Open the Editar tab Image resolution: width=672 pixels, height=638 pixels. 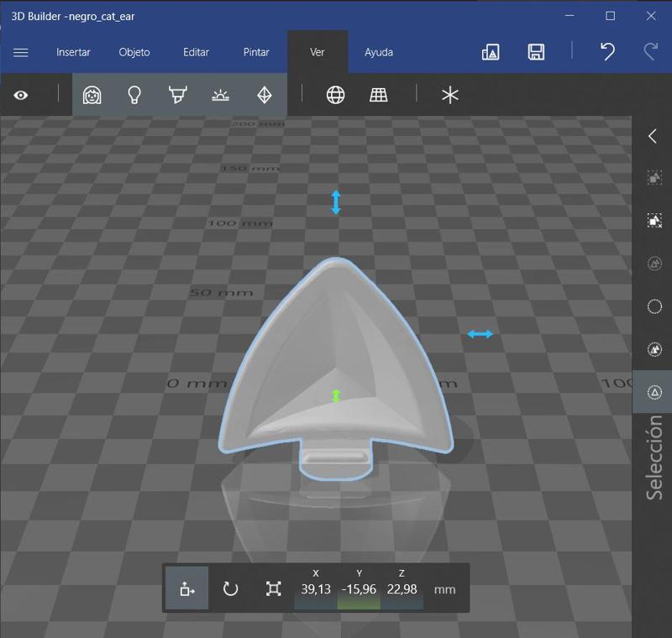pyautogui.click(x=196, y=52)
